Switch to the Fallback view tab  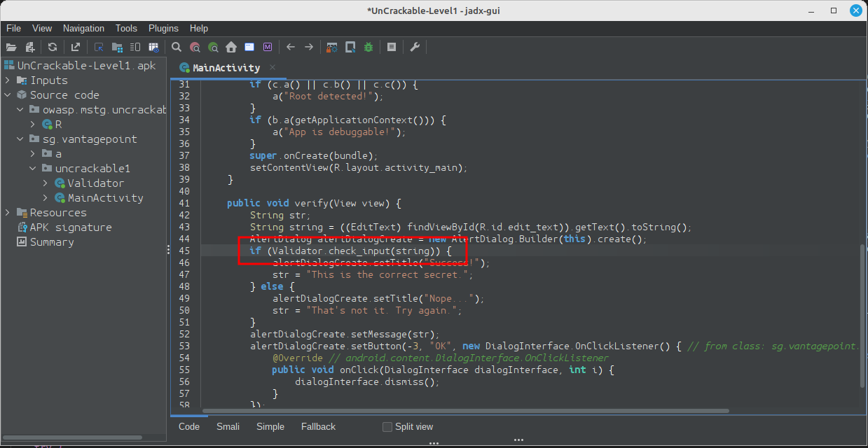318,426
